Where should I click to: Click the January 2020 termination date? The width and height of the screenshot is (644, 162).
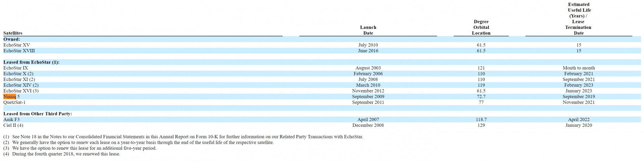pyautogui.click(x=579, y=125)
